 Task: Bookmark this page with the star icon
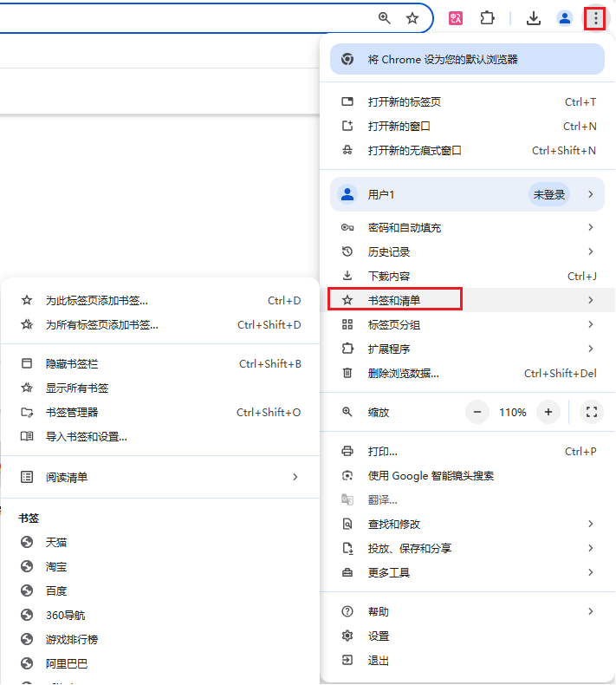pyautogui.click(x=412, y=18)
